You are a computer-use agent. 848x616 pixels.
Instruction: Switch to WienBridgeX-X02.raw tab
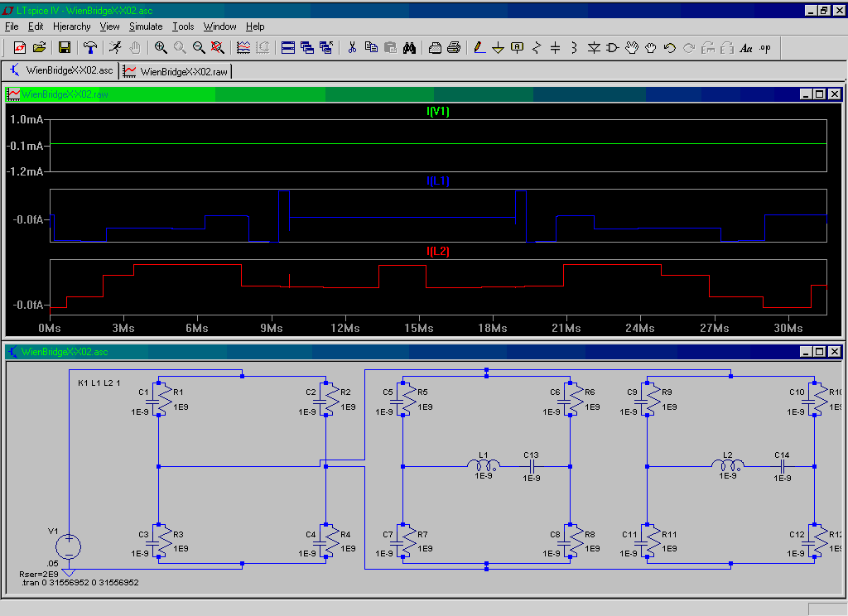click(176, 71)
